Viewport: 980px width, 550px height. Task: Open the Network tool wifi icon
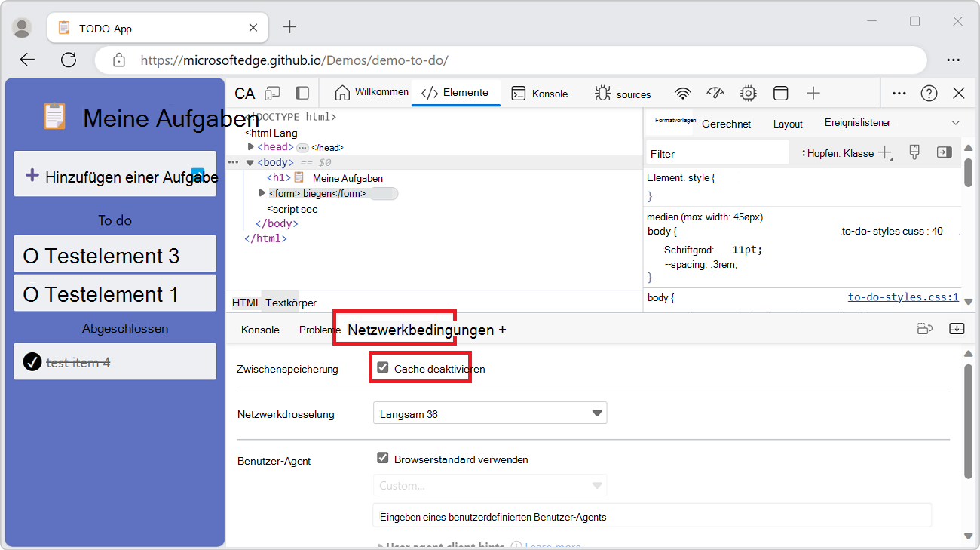tap(682, 94)
